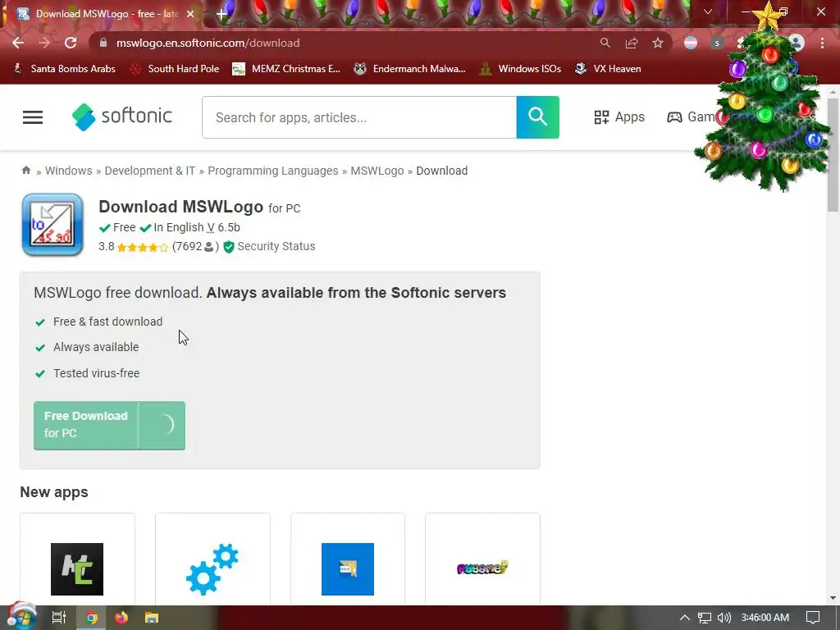Click the Search for apps, articles field
This screenshot has width=840, height=630.
coord(359,117)
